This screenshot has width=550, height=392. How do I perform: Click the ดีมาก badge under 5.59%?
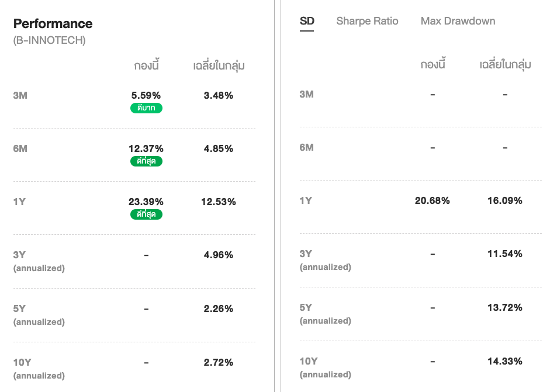[x=146, y=108]
